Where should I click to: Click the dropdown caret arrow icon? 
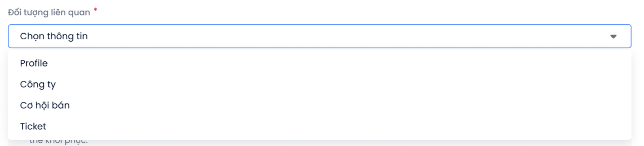613,36
